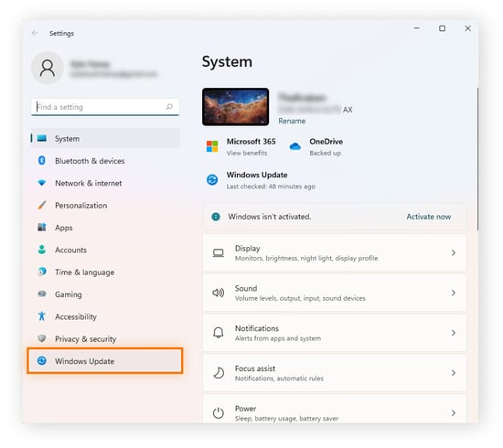Click the Display laptop icon
The width and height of the screenshot is (503, 448).
(x=219, y=253)
